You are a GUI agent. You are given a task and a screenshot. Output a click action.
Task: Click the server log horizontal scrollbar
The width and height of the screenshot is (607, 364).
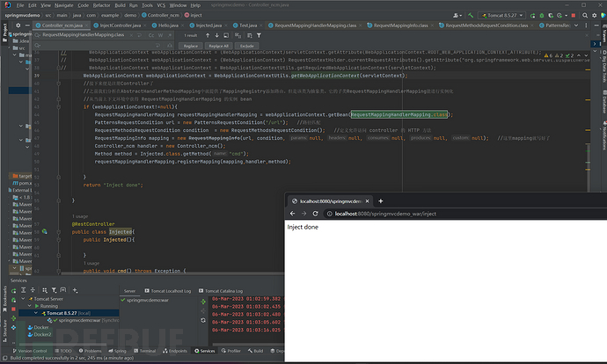(x=248, y=345)
